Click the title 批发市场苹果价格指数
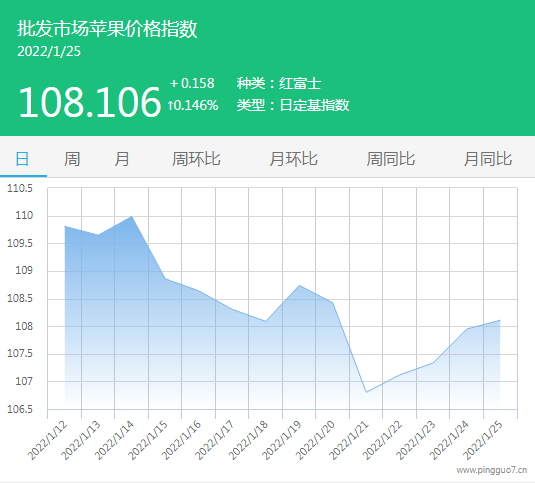The image size is (535, 483). (x=107, y=28)
